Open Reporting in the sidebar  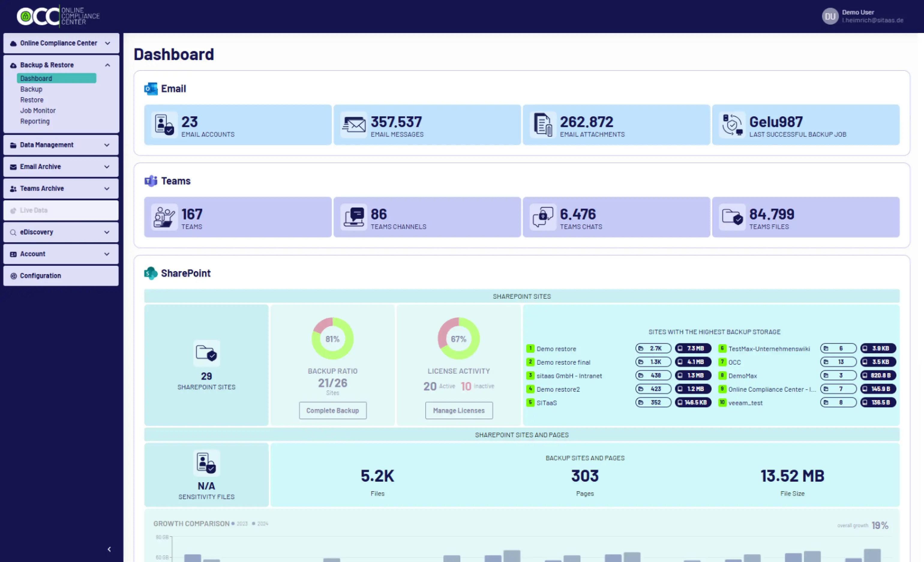[35, 121]
